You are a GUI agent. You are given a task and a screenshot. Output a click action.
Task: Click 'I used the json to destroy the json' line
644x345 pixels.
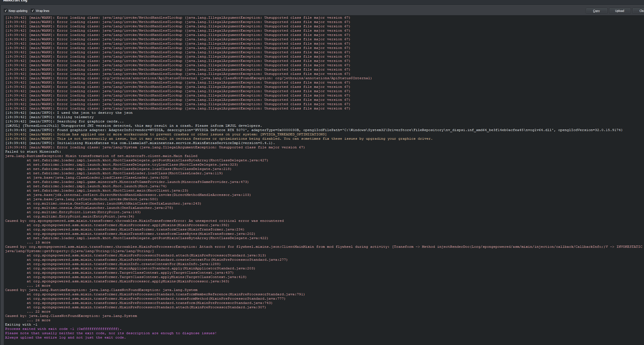click(x=95, y=113)
